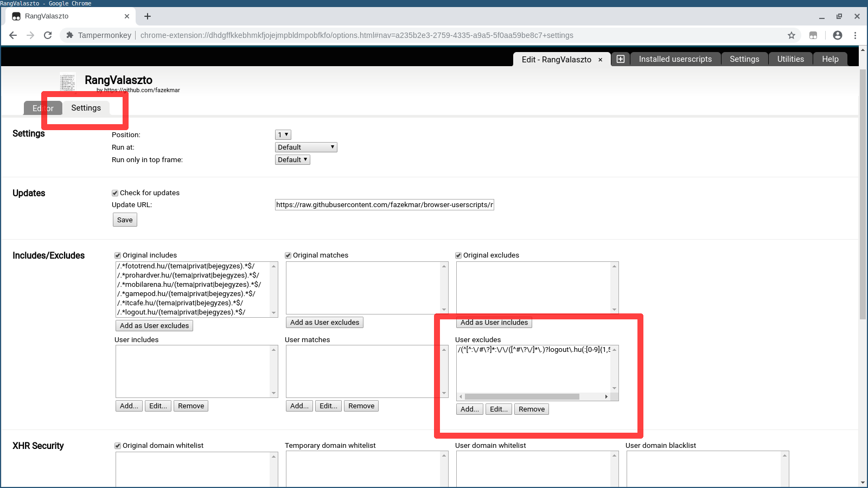Open the Run at dropdown

(306, 147)
